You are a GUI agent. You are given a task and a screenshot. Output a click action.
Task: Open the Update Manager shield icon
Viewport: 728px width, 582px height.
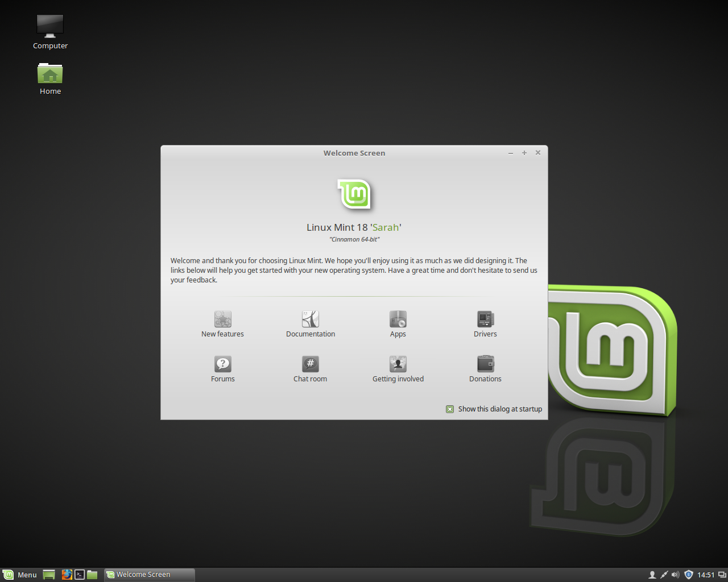point(689,575)
